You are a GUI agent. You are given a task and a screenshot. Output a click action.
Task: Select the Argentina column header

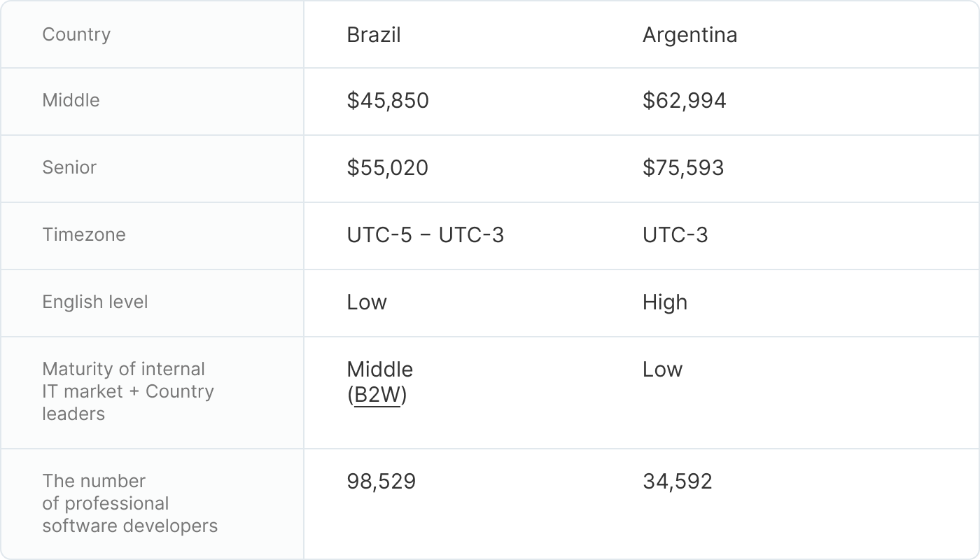tap(689, 35)
